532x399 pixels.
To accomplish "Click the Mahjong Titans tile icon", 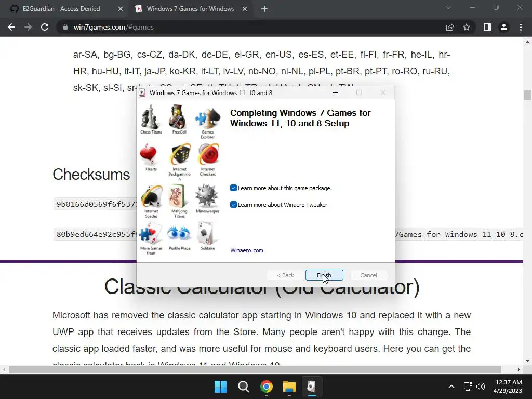I will point(177,196).
